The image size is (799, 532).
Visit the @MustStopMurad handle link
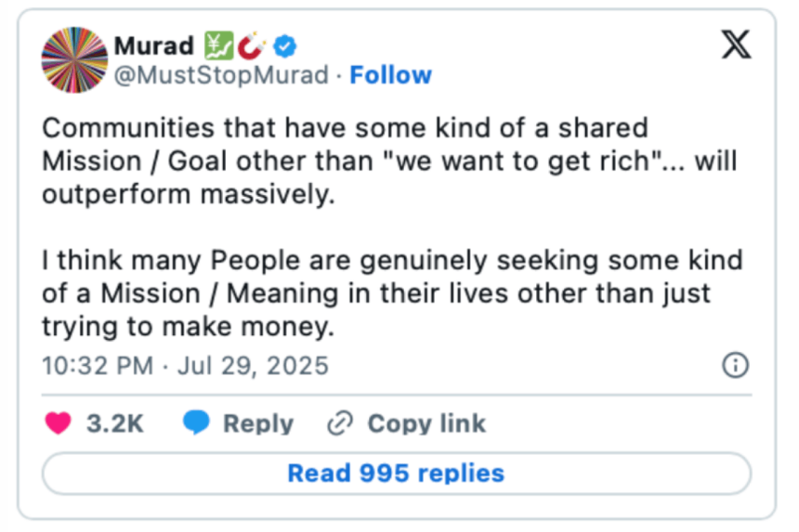click(x=221, y=75)
